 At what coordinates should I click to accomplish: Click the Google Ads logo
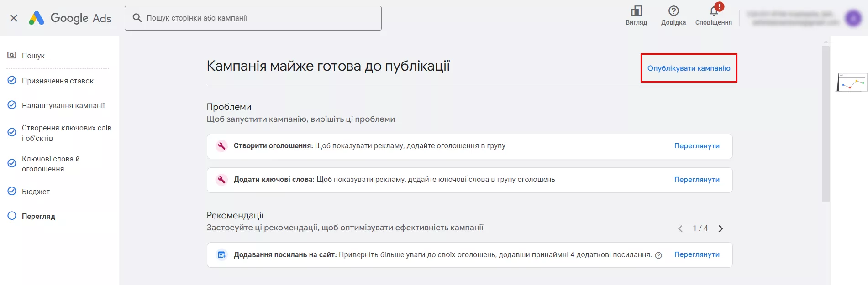[70, 18]
